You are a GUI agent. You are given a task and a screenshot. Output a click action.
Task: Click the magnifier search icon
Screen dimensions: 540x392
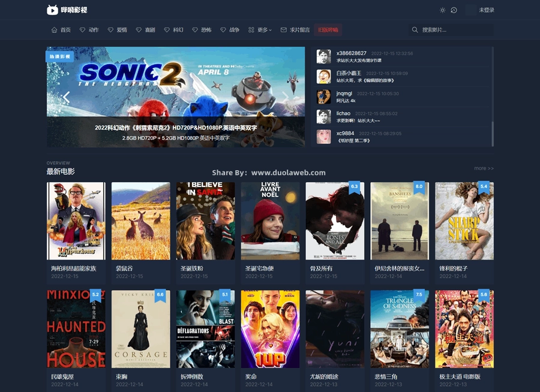click(x=415, y=30)
